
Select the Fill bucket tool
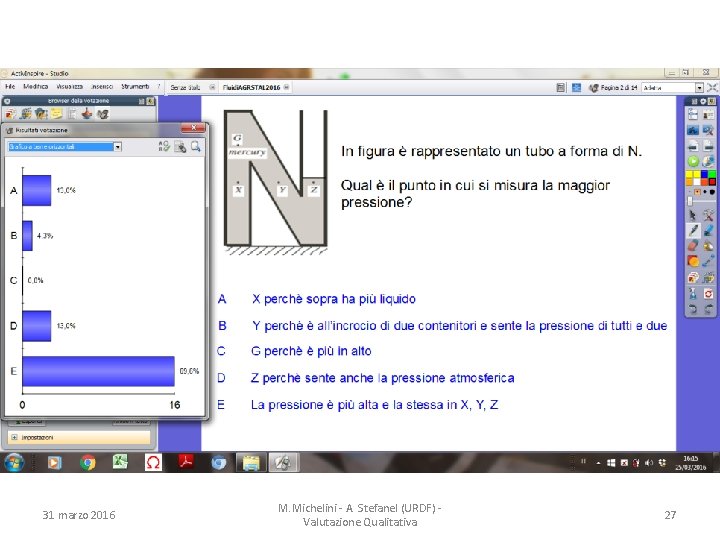[709, 246]
